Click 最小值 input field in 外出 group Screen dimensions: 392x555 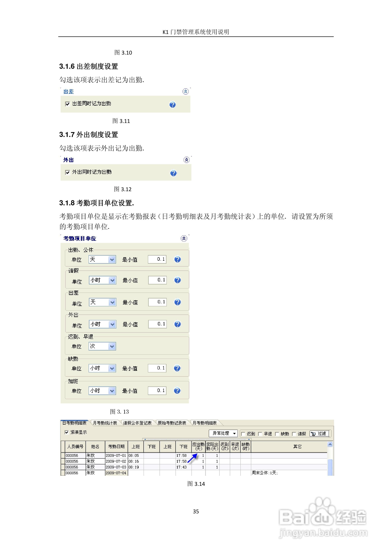(x=157, y=324)
